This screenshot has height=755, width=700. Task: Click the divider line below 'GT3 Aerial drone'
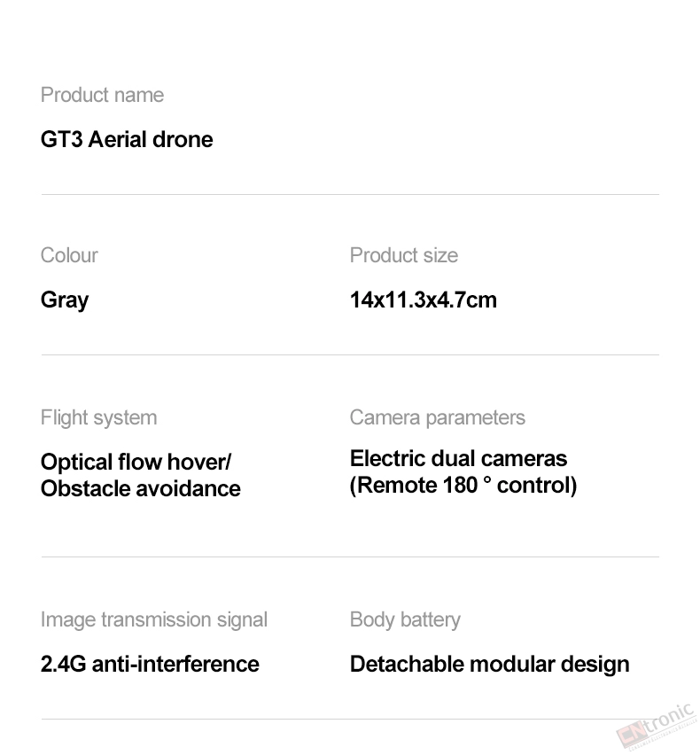(350, 195)
